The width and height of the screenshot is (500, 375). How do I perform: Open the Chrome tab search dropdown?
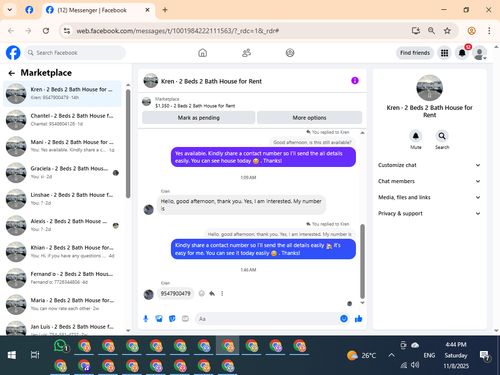pyautogui.click(x=10, y=10)
